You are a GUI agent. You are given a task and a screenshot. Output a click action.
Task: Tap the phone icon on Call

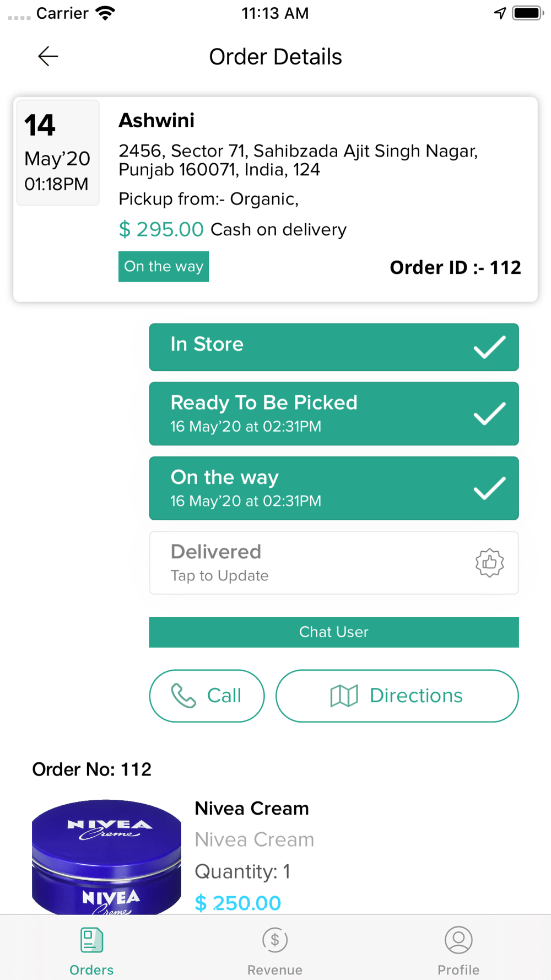(183, 696)
